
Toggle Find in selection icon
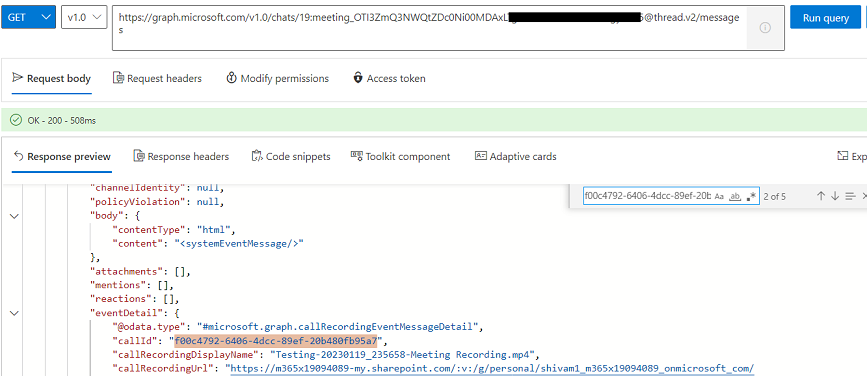[x=850, y=196]
